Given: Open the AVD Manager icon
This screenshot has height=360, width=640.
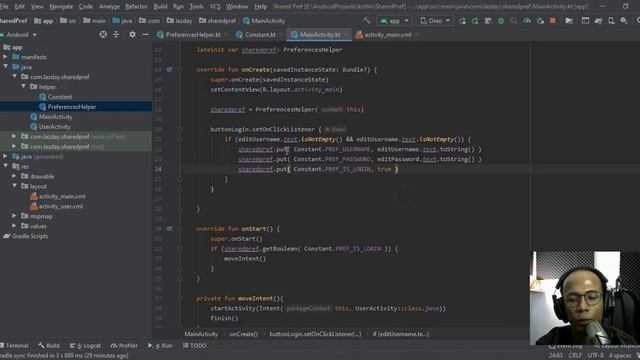Looking at the screenshot, I should [x=611, y=20].
